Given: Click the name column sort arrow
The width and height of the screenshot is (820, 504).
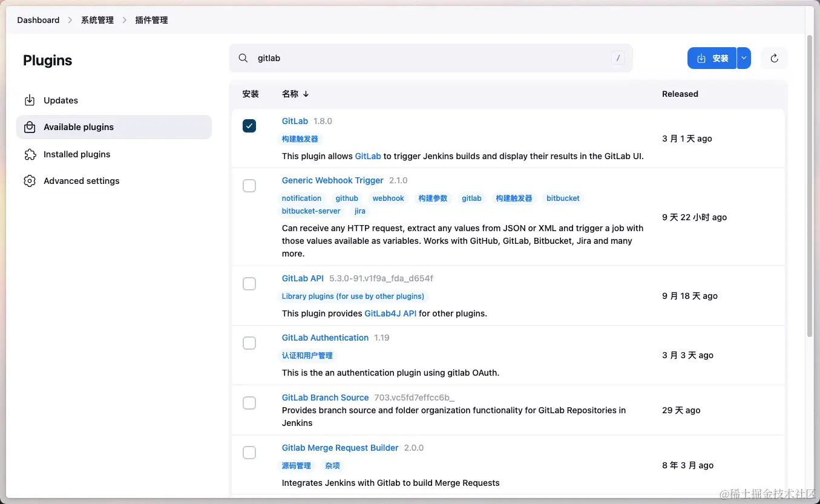Looking at the screenshot, I should (x=306, y=94).
